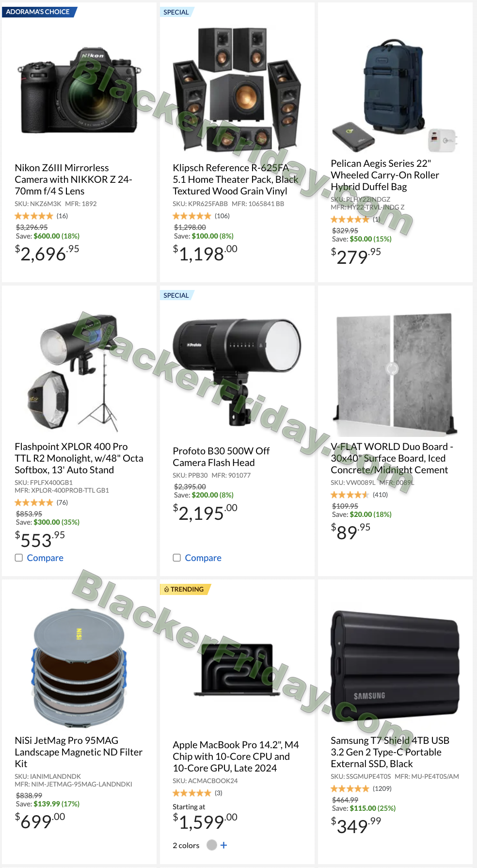
Task: Click Samsung T7 Shield star rating
Action: pyautogui.click(x=350, y=788)
